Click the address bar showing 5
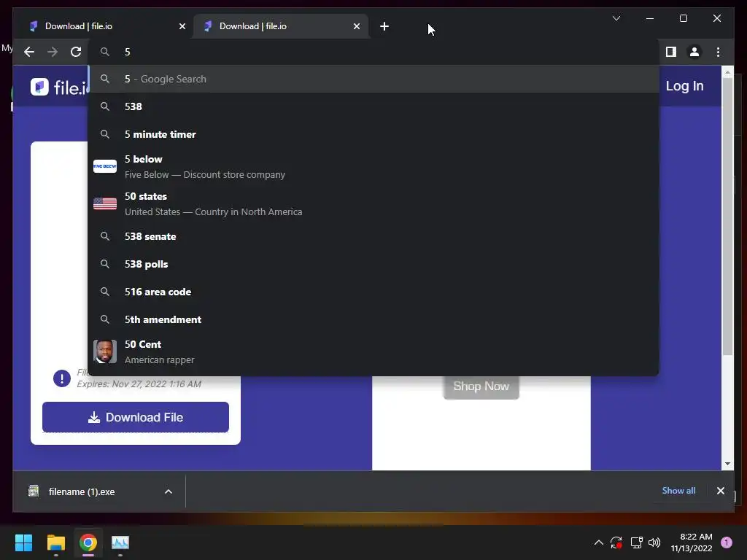This screenshot has width=747, height=560. [x=373, y=52]
